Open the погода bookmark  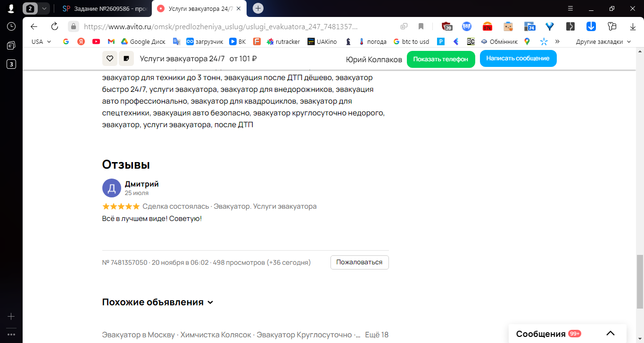pos(372,41)
